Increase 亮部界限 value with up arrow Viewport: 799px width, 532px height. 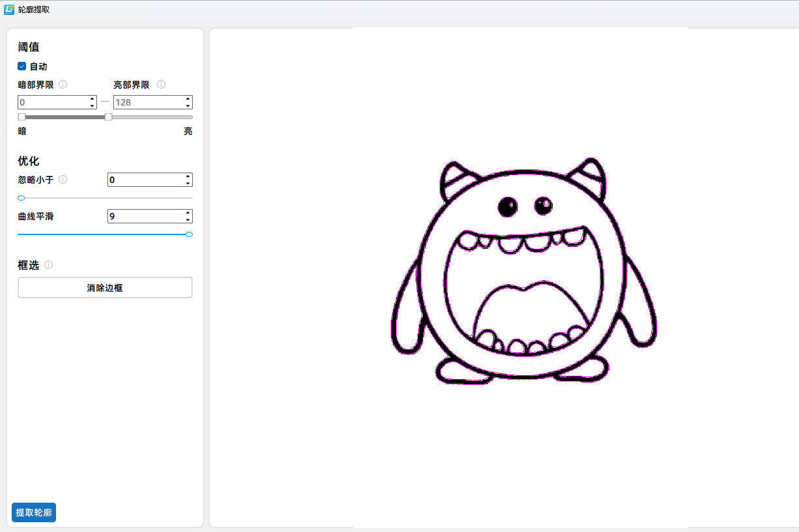point(188,99)
